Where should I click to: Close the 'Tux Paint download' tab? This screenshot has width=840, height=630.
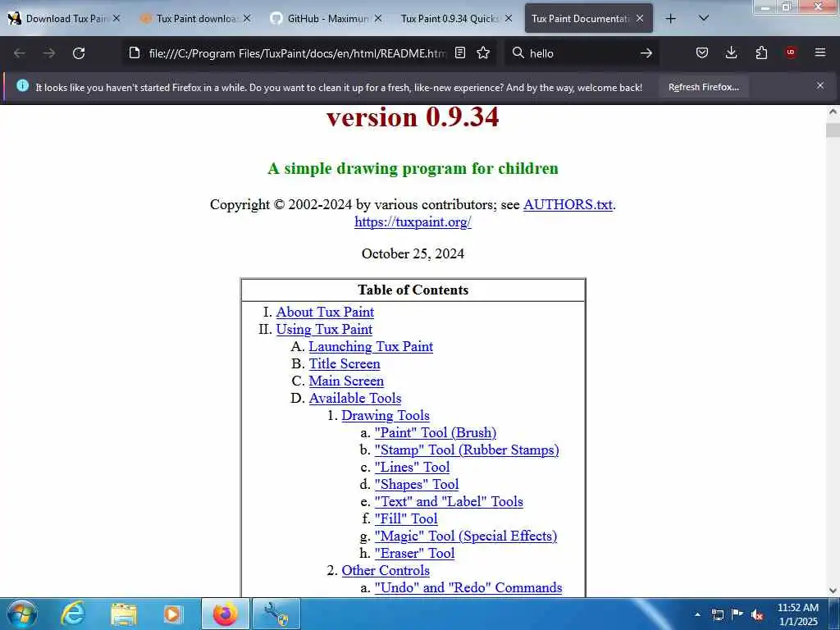click(x=247, y=18)
